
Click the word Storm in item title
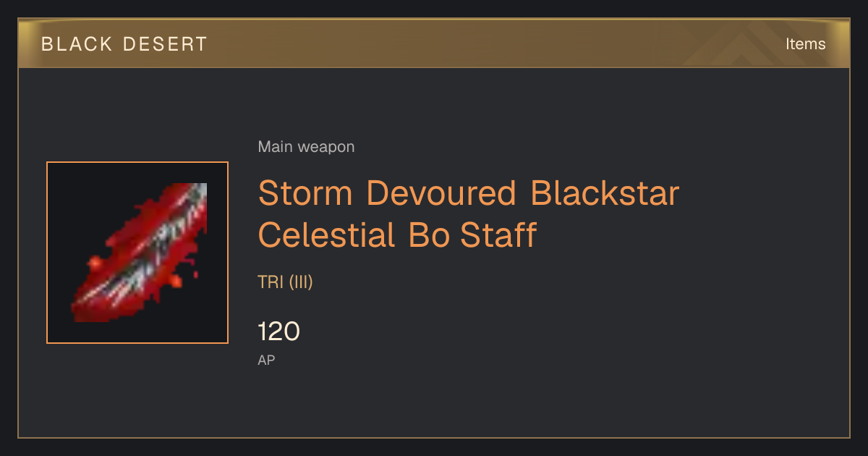tap(305, 193)
